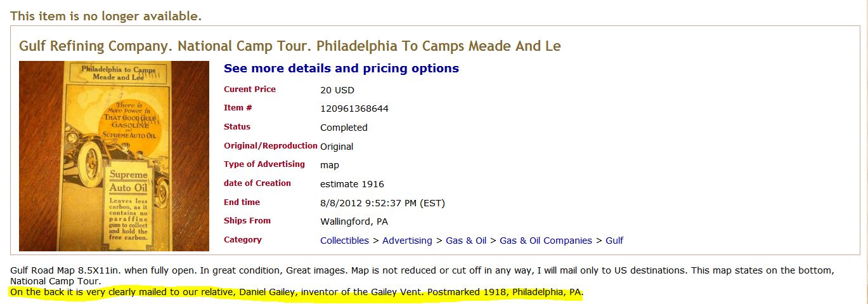Click the 'Completed' status value
This screenshot has width=868, height=304.
(344, 128)
